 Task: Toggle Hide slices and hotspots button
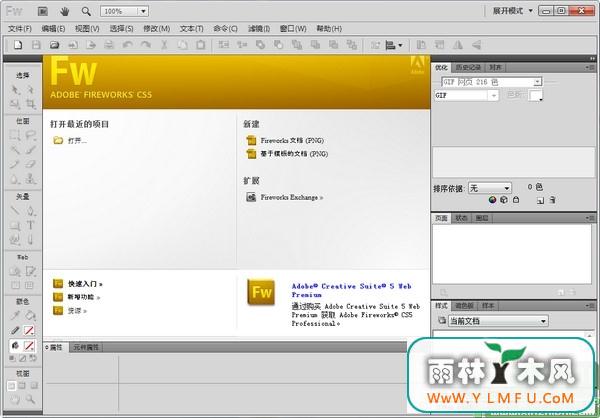click(15, 285)
